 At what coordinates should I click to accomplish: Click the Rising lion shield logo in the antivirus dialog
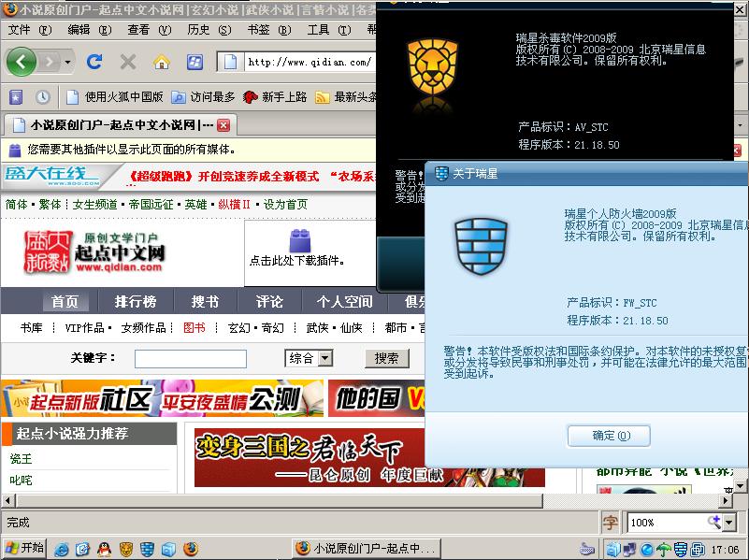[x=432, y=66]
